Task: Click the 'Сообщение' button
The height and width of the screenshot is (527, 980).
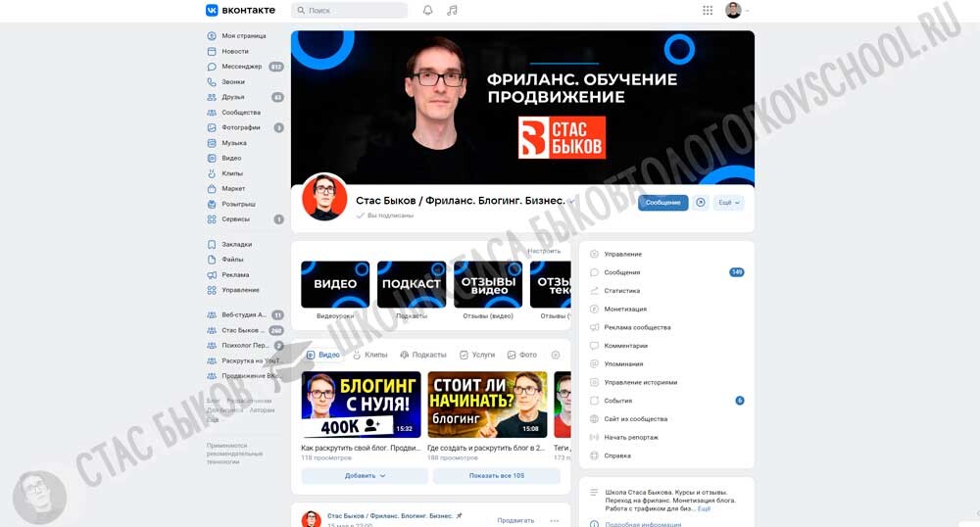Action: (662, 203)
